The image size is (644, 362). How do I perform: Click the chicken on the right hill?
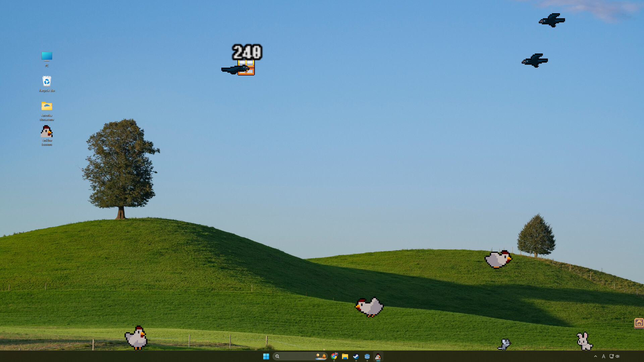pyautogui.click(x=499, y=259)
